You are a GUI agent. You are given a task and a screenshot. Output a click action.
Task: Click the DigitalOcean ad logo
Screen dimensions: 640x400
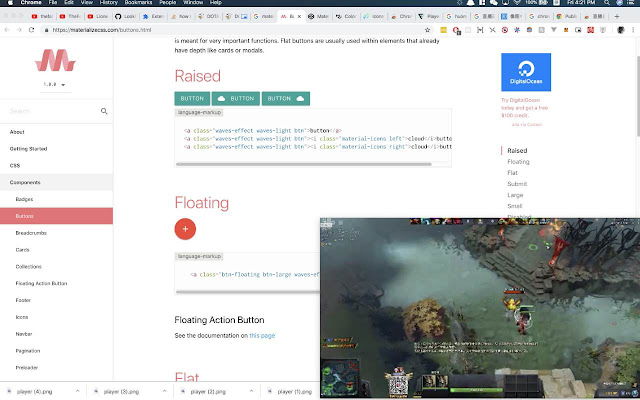(526, 72)
